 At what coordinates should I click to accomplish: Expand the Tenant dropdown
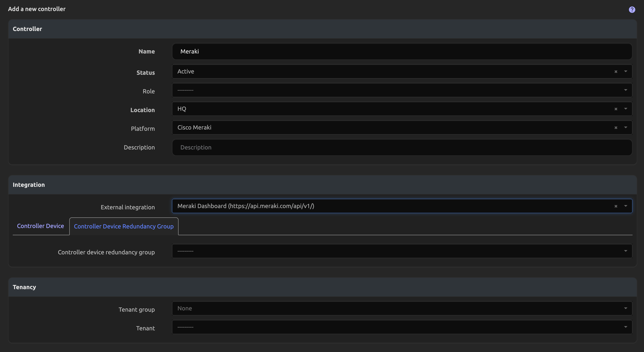626,327
